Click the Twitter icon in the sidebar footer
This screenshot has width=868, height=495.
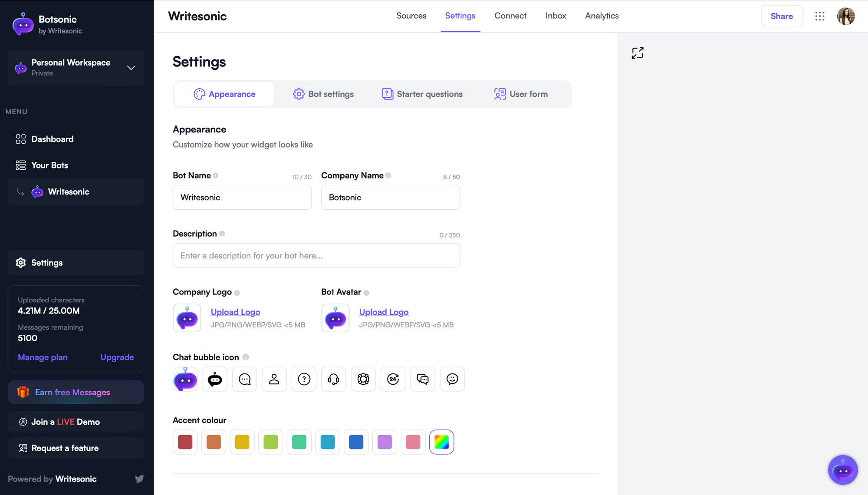tap(139, 478)
